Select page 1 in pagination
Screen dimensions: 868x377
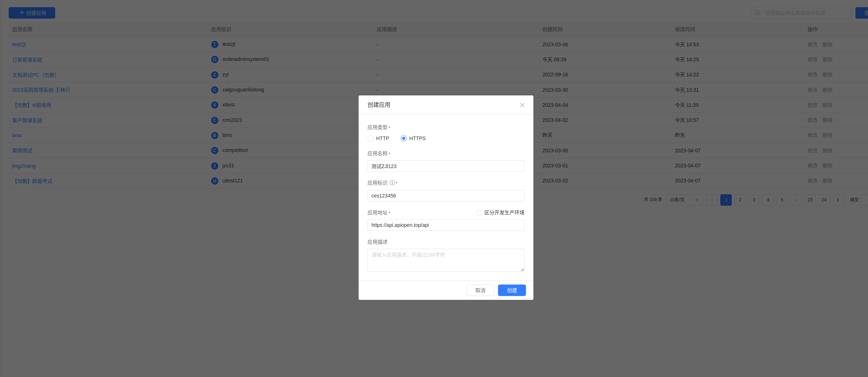coord(726,200)
